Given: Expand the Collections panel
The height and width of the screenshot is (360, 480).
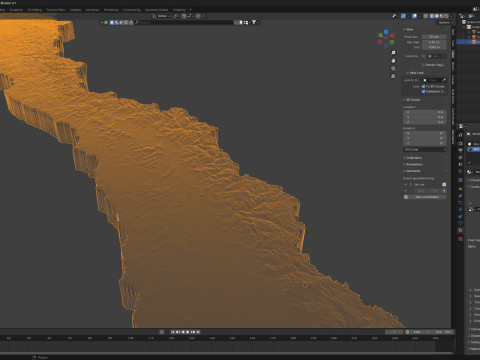Looking at the screenshot, I should coord(413,158).
